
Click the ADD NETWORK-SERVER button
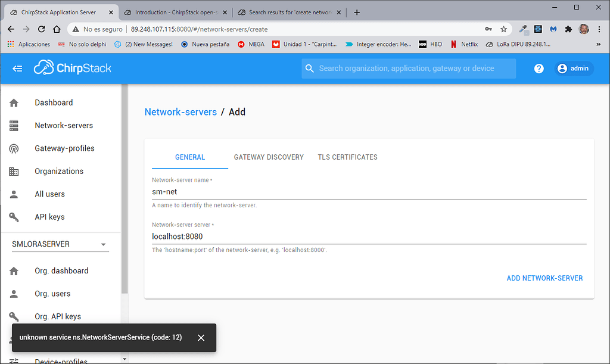(544, 278)
